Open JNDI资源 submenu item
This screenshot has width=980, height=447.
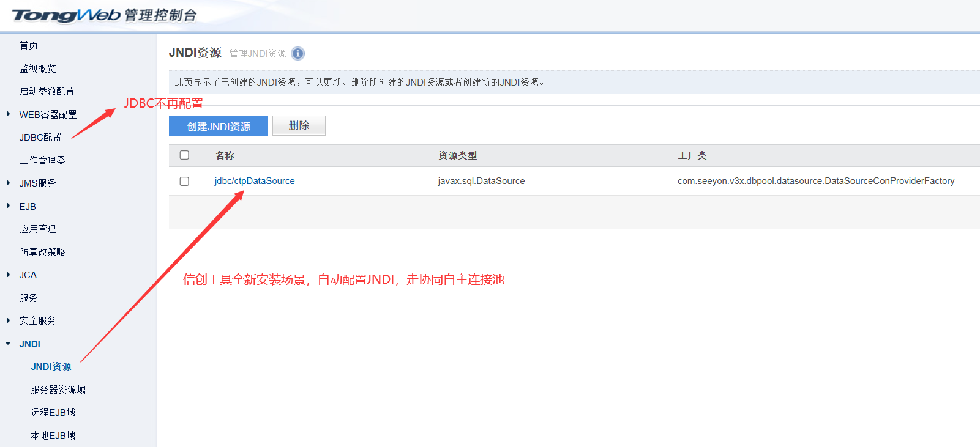pyautogui.click(x=51, y=366)
